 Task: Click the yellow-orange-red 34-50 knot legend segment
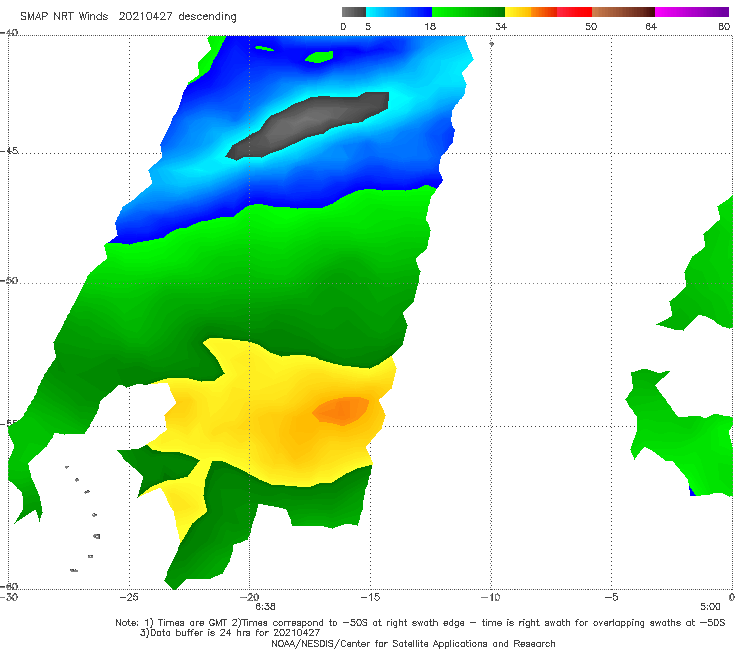point(548,12)
